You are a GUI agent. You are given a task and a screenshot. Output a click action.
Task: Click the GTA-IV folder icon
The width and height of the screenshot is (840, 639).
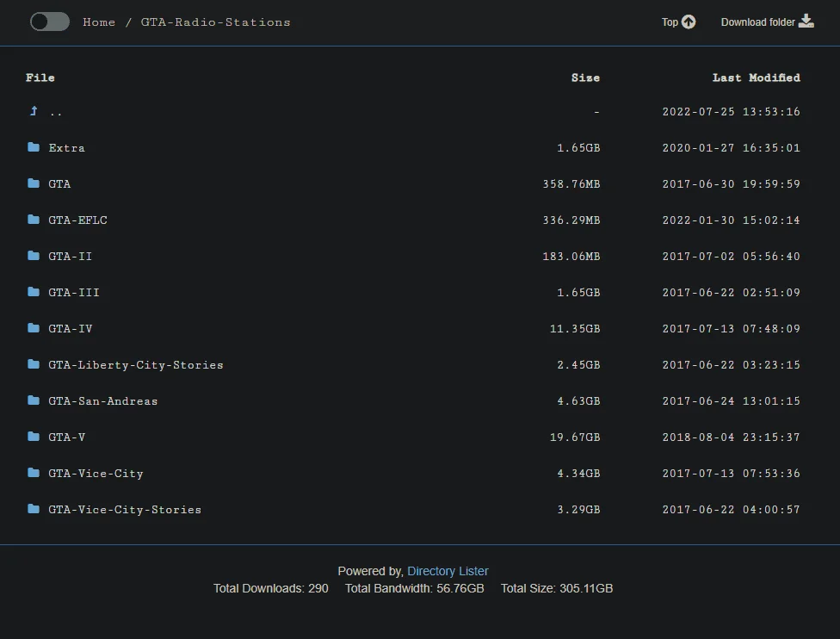click(34, 328)
